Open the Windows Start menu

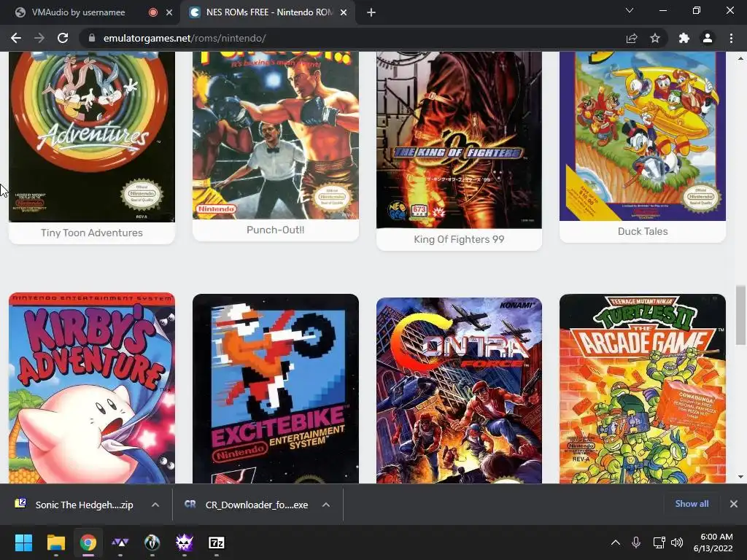click(23, 542)
